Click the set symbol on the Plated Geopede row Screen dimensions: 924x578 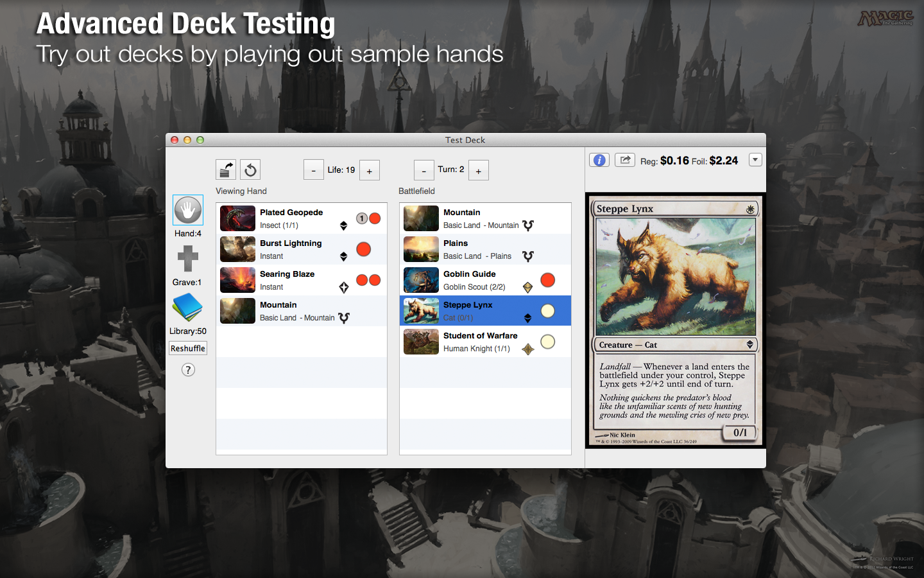point(343,225)
